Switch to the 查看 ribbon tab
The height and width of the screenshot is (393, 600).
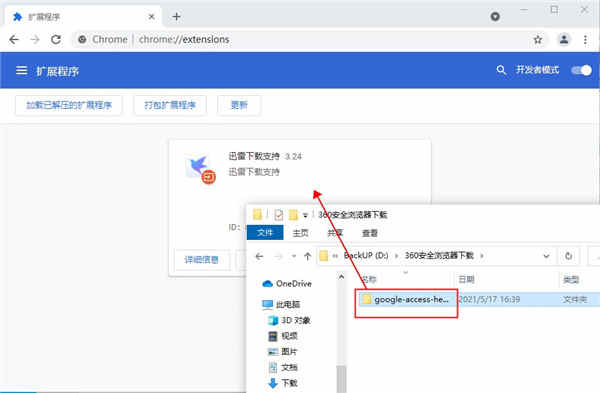click(369, 233)
